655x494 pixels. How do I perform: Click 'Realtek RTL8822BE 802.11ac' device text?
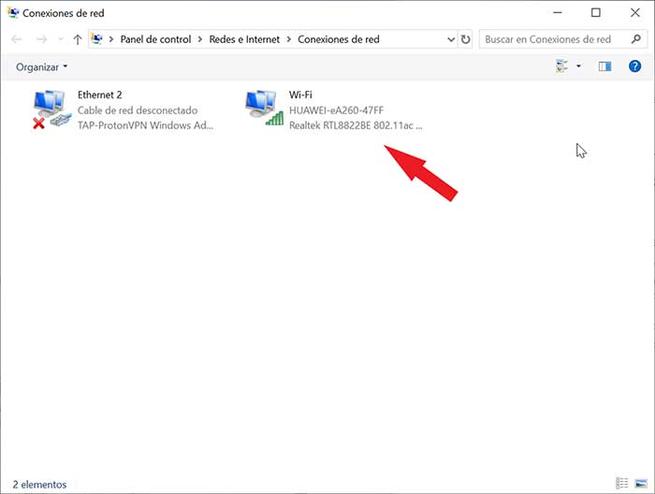coord(355,125)
